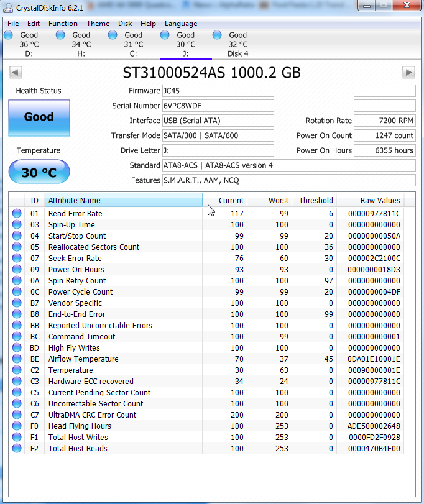This screenshot has height=504, width=424.
Task: Click status orb for Command Timeout
Action: click(x=17, y=336)
